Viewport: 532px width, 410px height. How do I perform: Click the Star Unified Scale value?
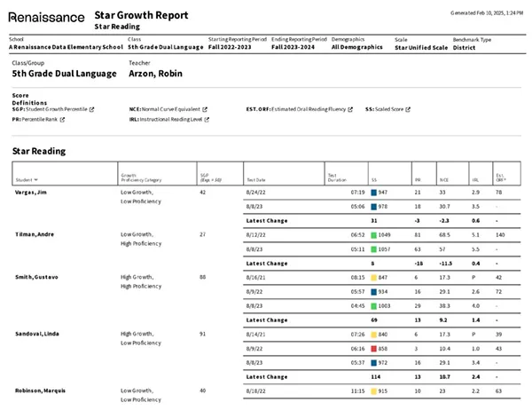click(421, 48)
